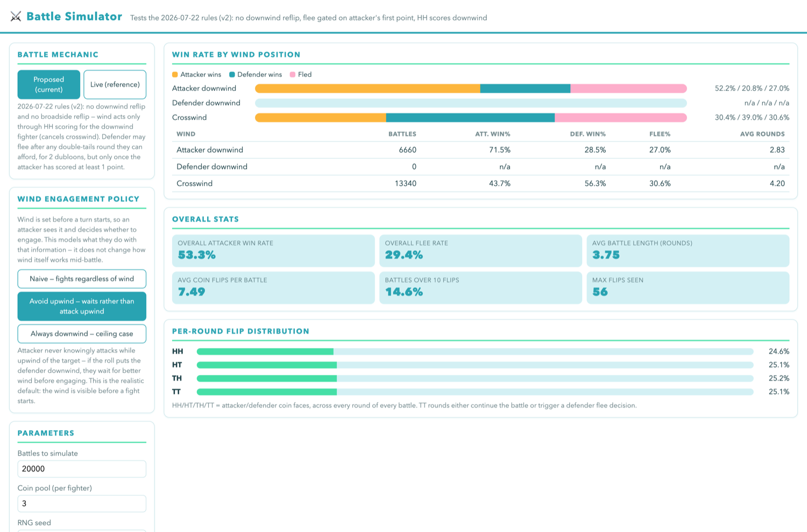Image resolution: width=807 pixels, height=532 pixels.
Task: Click the PER-ROUND FLIP DISTRIBUTION heading
Action: tap(240, 331)
